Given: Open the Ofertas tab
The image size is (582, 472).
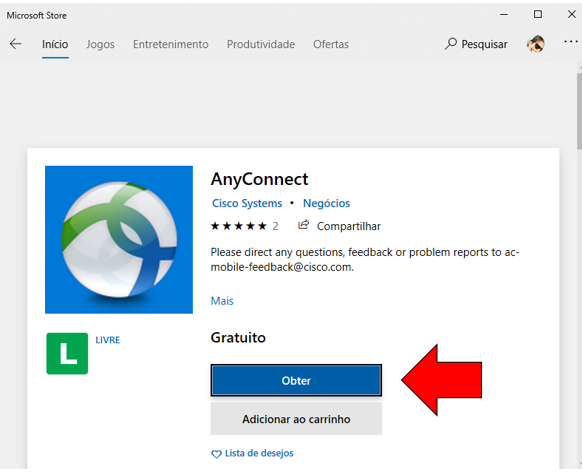Looking at the screenshot, I should click(x=331, y=44).
